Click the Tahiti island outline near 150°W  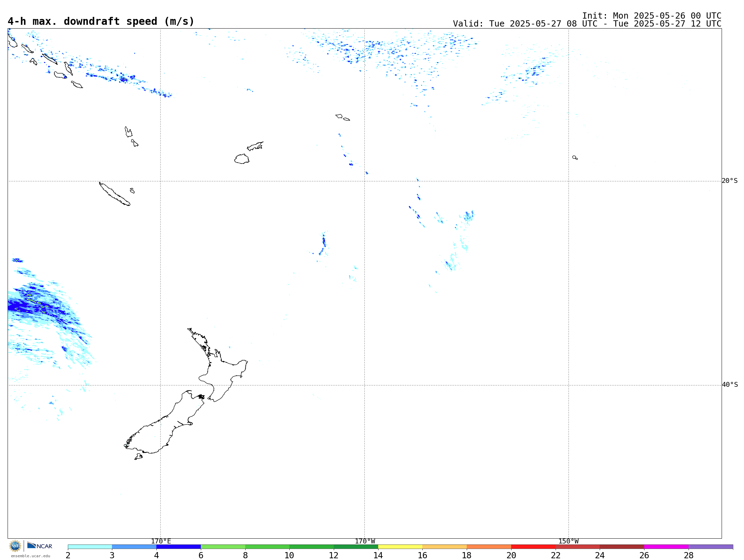click(575, 157)
